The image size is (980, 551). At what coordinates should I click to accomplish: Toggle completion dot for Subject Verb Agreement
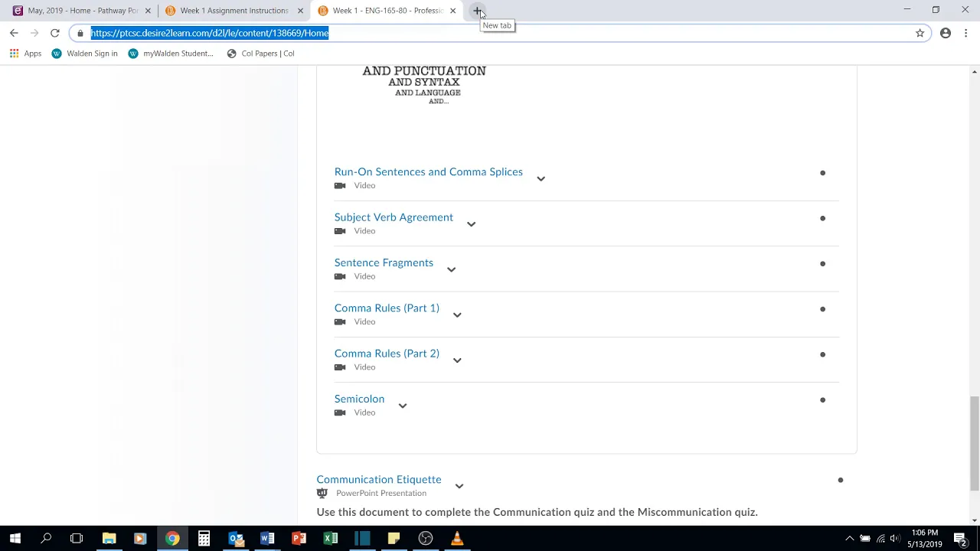[x=822, y=218]
